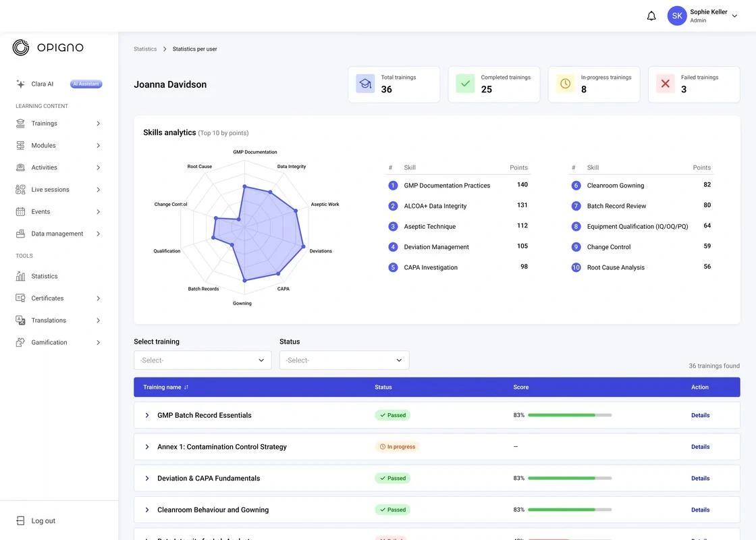The height and width of the screenshot is (540, 756).
Task: Expand the Certificates menu chevron
Action: [x=99, y=298]
